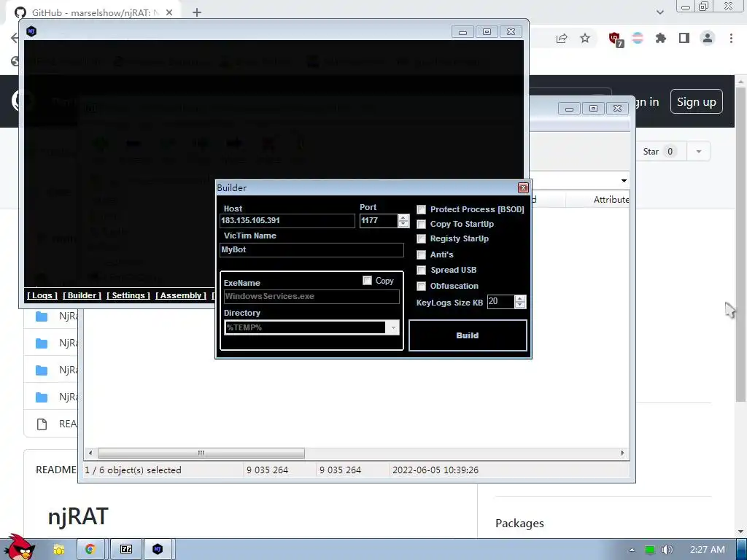Enable Copy To StartUp checkbox
The height and width of the screenshot is (560, 747).
(421, 224)
